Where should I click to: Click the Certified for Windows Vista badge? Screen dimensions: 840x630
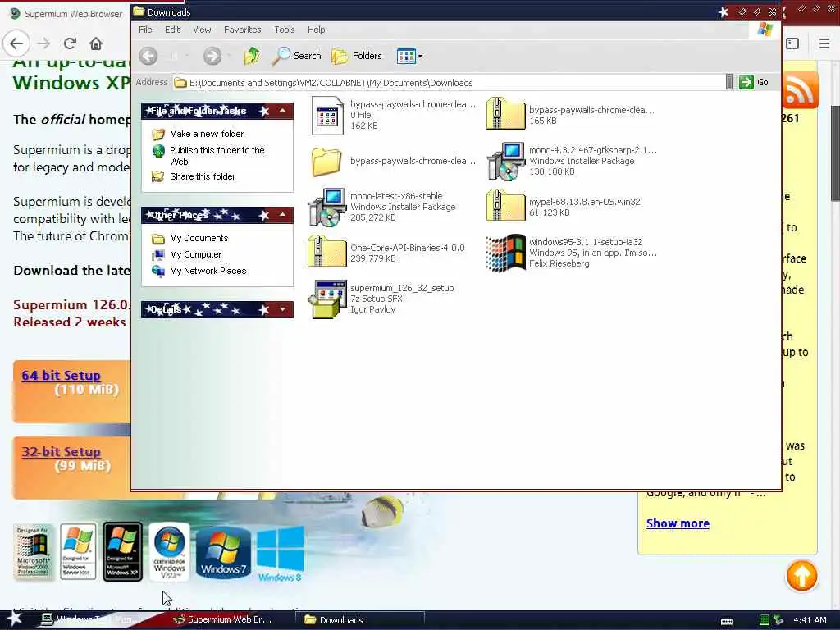point(169,552)
